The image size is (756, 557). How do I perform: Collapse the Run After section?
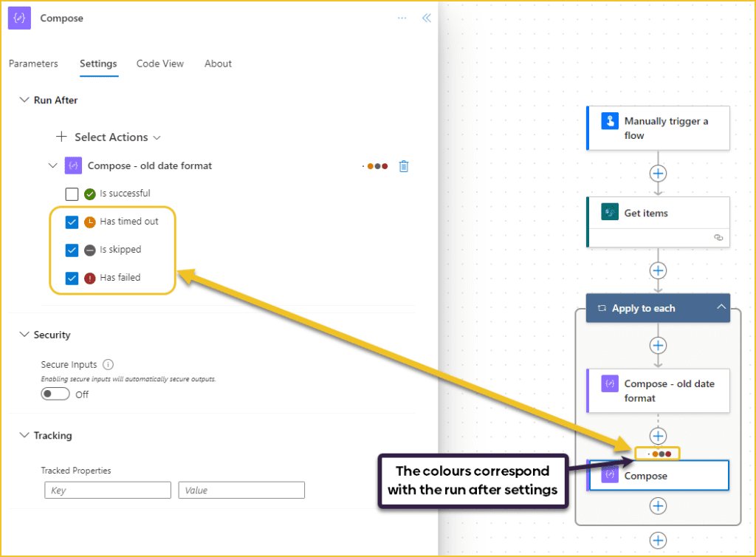point(24,100)
